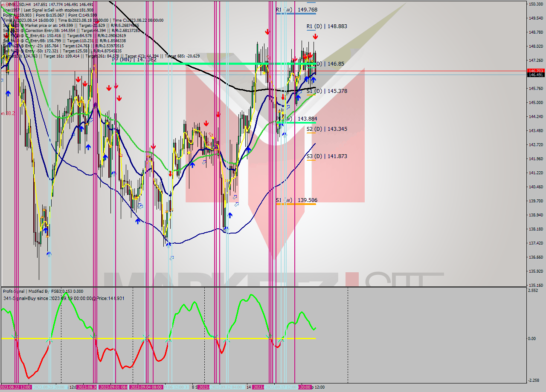546x392 pixels.
Task: Click the red 146.703 price tag on axis
Action: (x=536, y=71)
